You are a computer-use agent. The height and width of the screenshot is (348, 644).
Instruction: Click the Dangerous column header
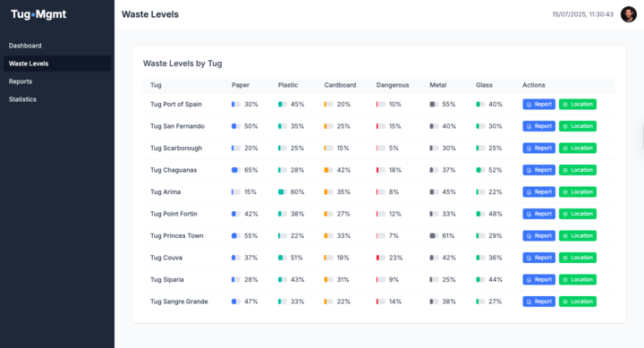click(393, 85)
